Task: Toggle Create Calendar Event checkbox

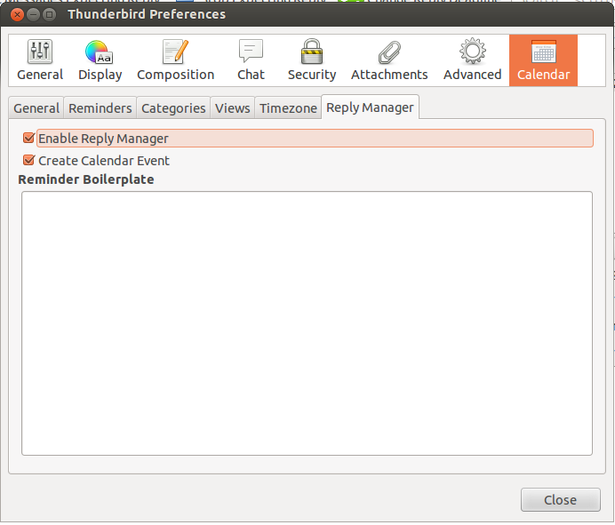Action: (29, 160)
